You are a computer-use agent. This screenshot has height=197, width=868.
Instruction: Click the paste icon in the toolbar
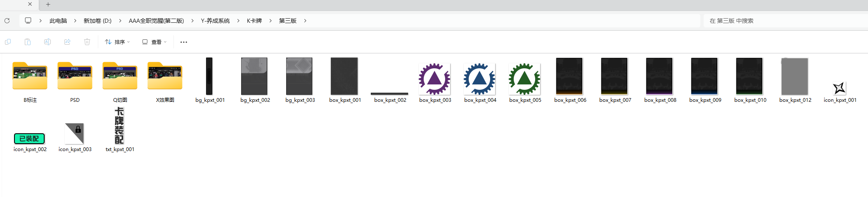pos(28,42)
